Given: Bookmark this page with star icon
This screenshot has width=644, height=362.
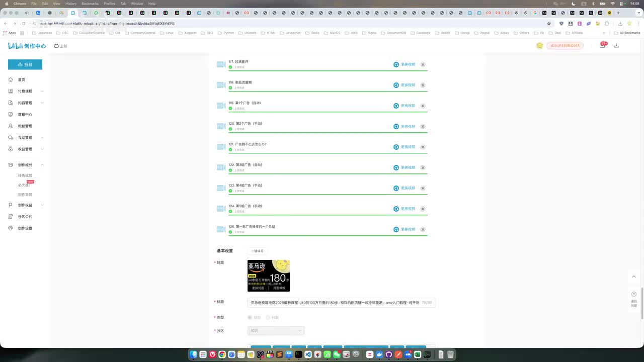Looking at the screenshot, I should point(549,24).
